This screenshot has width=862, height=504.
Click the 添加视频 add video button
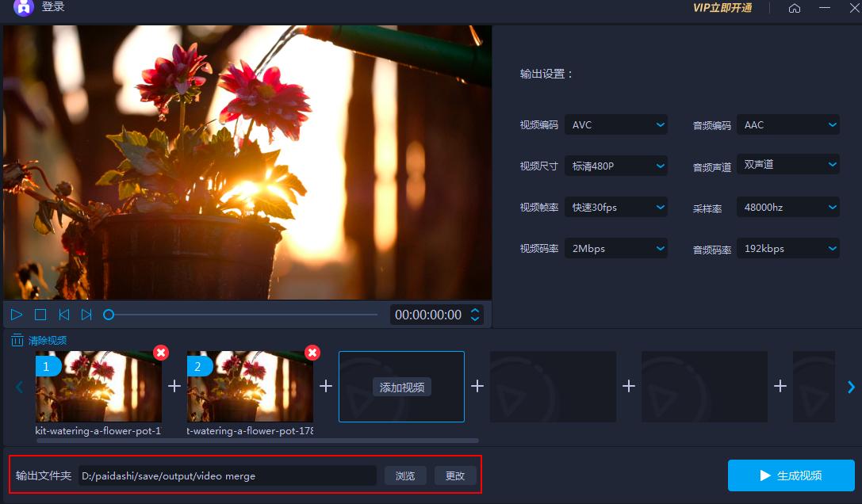402,387
